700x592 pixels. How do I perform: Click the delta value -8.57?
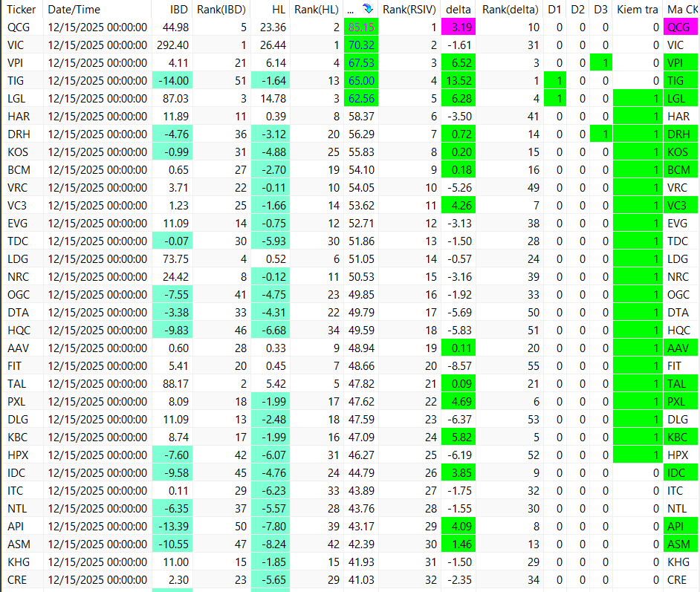[459, 365]
